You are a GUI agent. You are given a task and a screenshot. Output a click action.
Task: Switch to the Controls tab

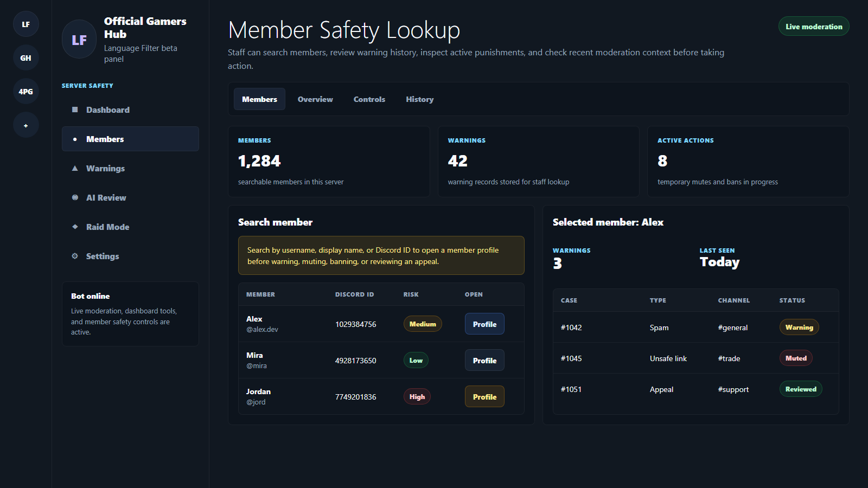pyautogui.click(x=369, y=99)
